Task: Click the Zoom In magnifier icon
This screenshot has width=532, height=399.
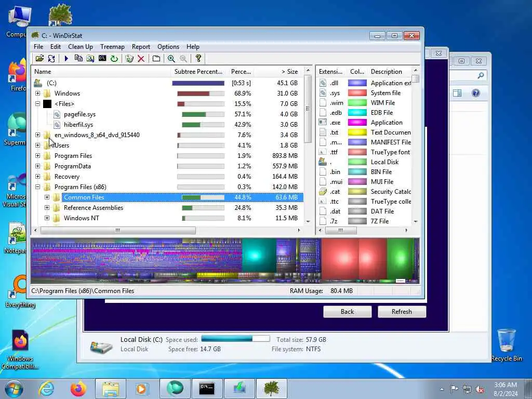Action: pos(171,58)
